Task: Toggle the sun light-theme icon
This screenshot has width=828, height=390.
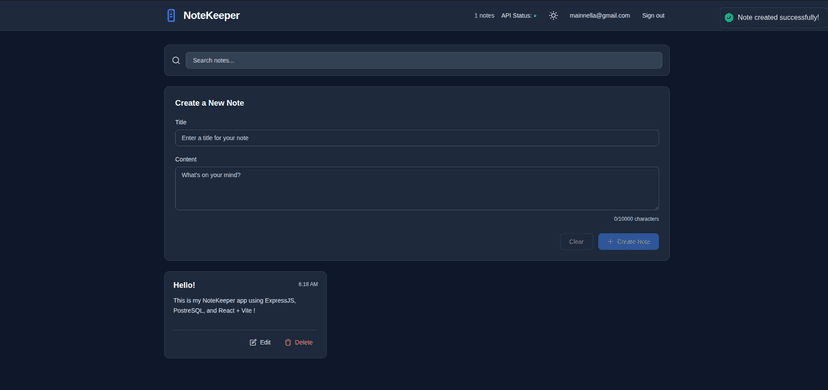Action: 553,15
